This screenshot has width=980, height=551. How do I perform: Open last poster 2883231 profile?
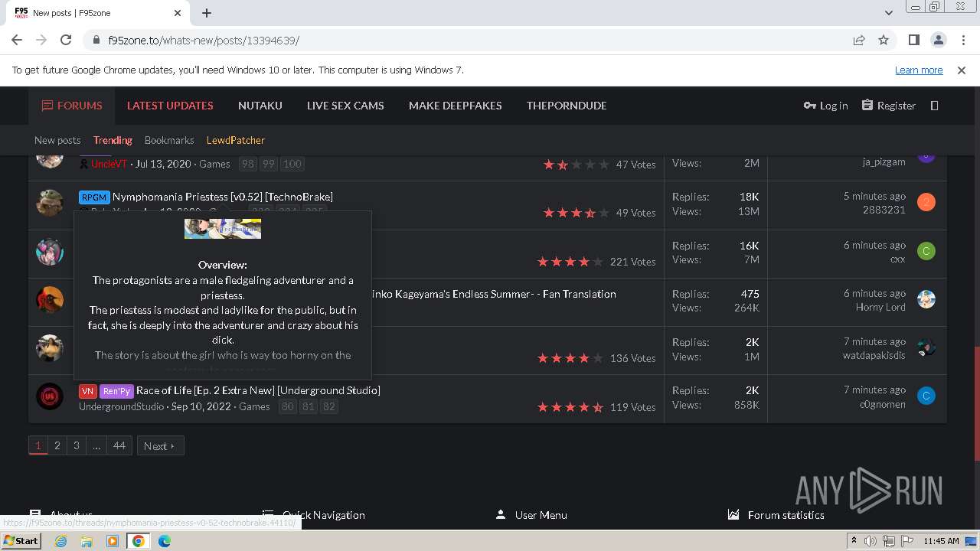884,210
